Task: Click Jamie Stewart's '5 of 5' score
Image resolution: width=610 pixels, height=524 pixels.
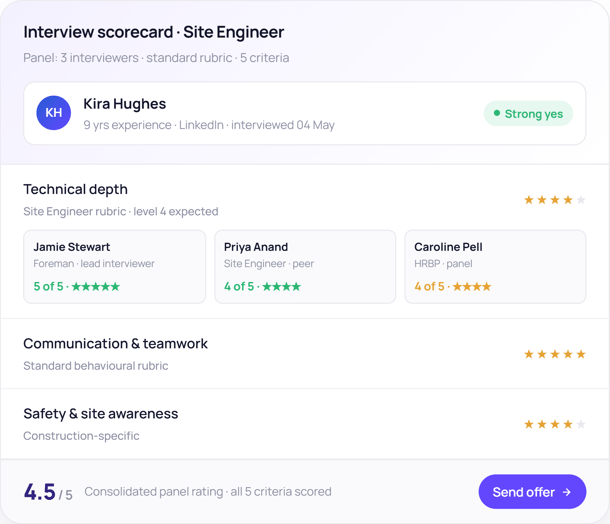Action: 76,286
